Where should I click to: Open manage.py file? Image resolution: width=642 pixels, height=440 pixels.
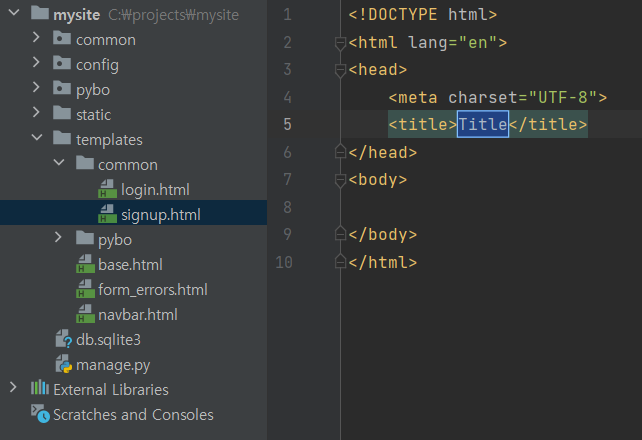click(113, 365)
